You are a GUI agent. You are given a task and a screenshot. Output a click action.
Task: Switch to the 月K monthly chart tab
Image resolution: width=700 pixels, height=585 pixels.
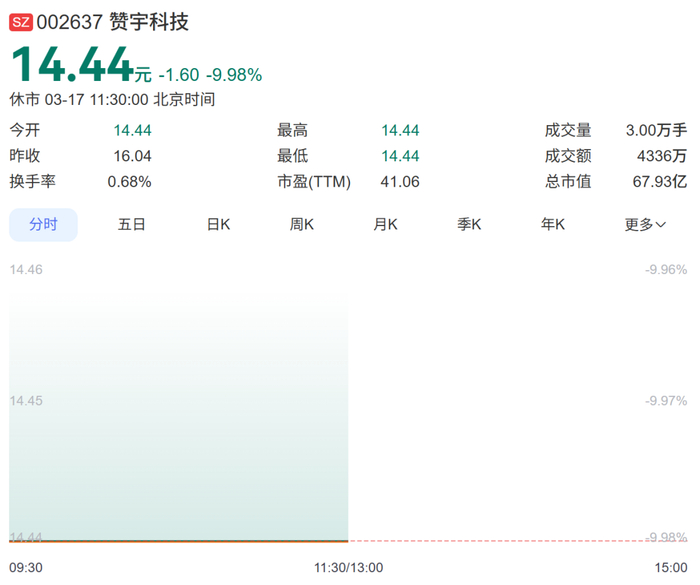click(x=386, y=224)
